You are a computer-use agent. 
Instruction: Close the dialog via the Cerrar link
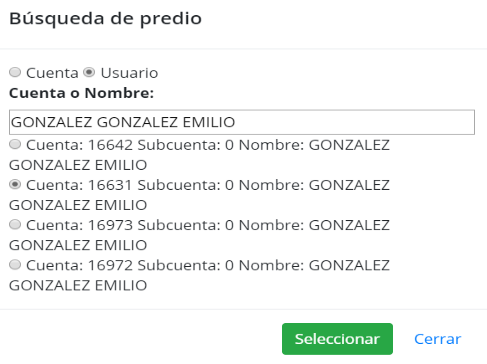438,339
